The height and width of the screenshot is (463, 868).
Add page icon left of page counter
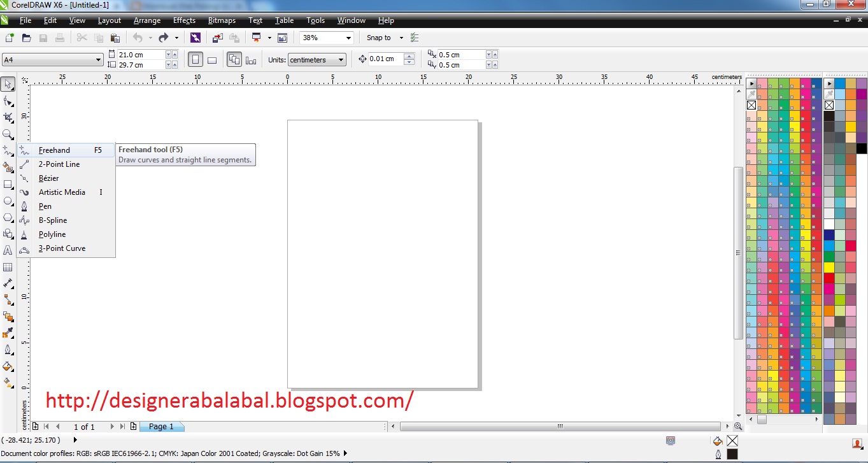(36, 427)
